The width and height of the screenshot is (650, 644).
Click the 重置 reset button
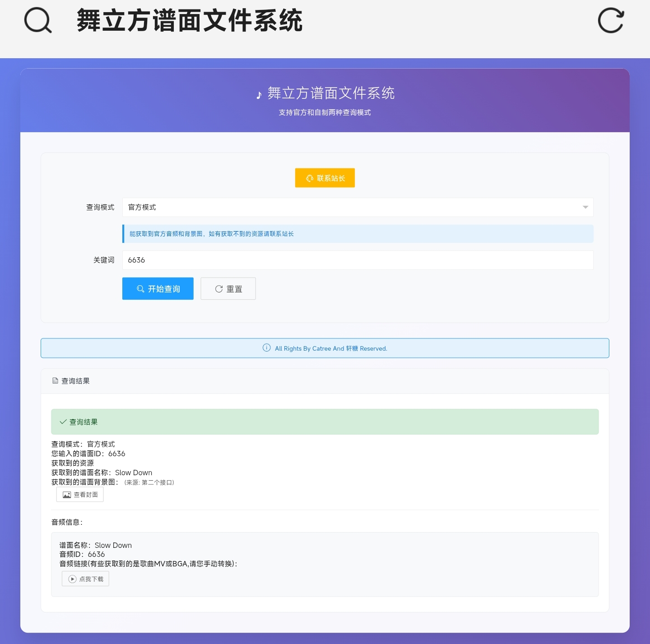coord(228,288)
